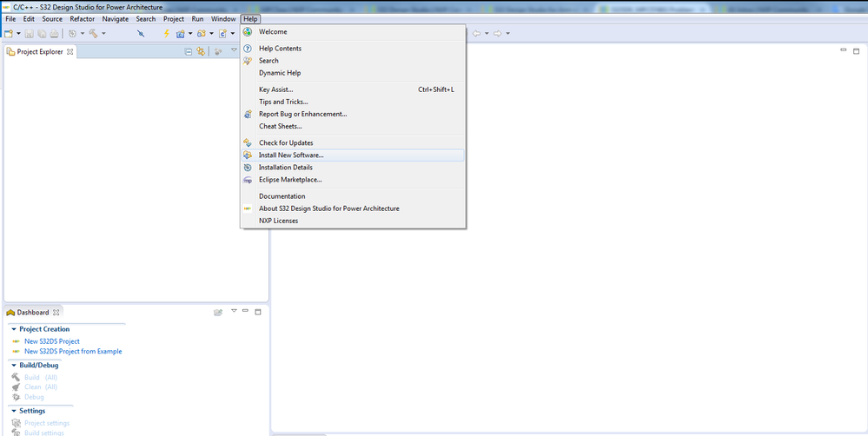Click the build configuration gear icon
The height and width of the screenshot is (436, 868).
72,34
